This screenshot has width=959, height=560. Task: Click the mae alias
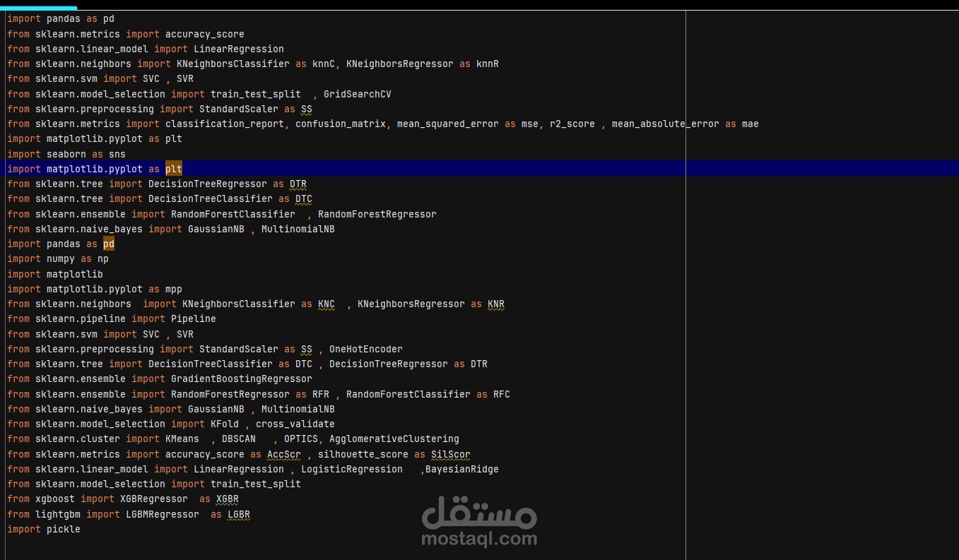pyautogui.click(x=751, y=124)
